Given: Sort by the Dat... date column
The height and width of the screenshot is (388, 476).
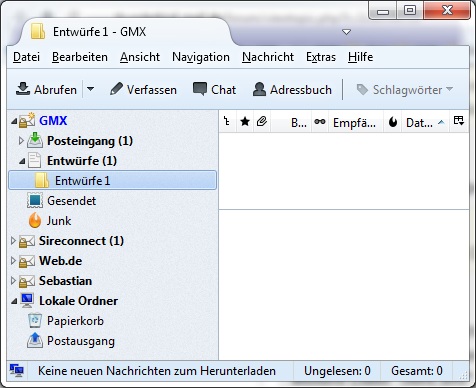Looking at the screenshot, I should coord(425,122).
